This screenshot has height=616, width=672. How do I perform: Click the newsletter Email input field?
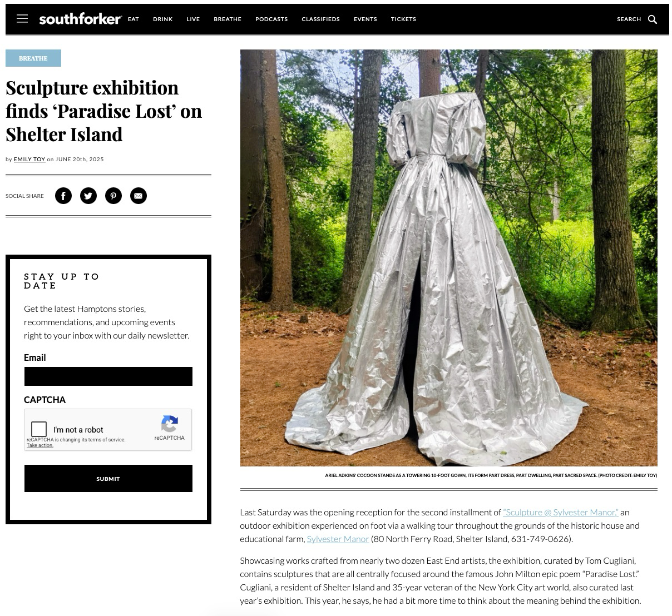pos(108,376)
